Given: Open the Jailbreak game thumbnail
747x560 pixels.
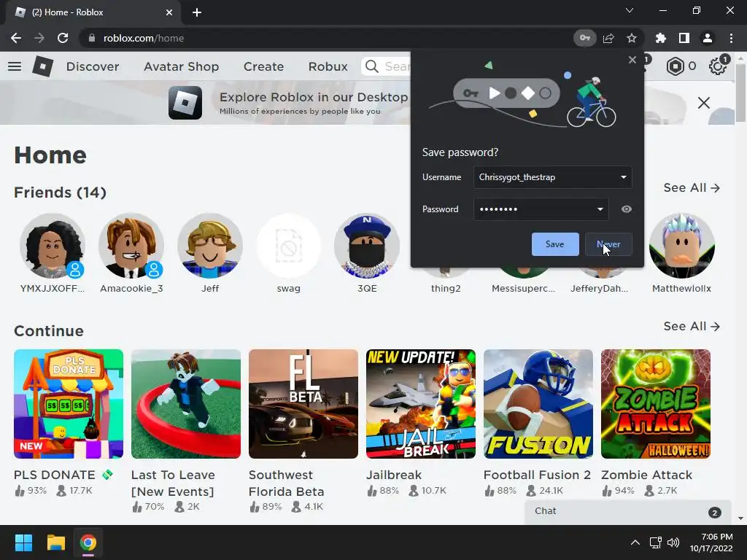Looking at the screenshot, I should click(x=421, y=404).
